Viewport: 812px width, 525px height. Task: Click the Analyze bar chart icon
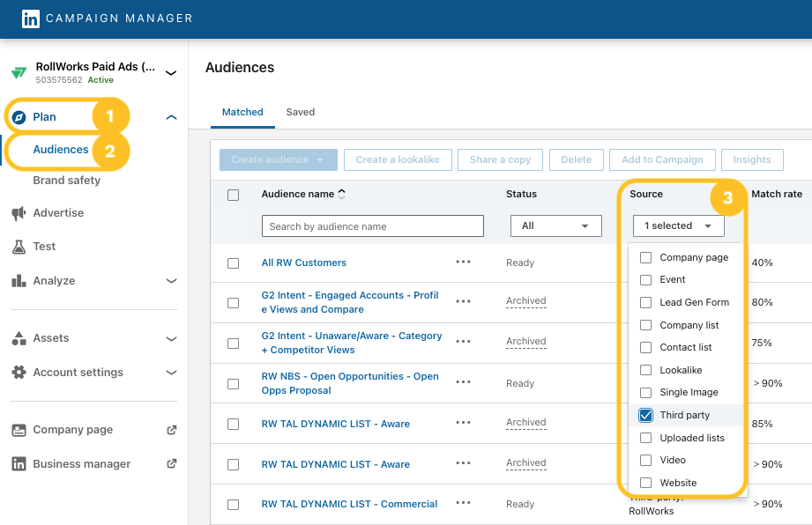point(19,280)
